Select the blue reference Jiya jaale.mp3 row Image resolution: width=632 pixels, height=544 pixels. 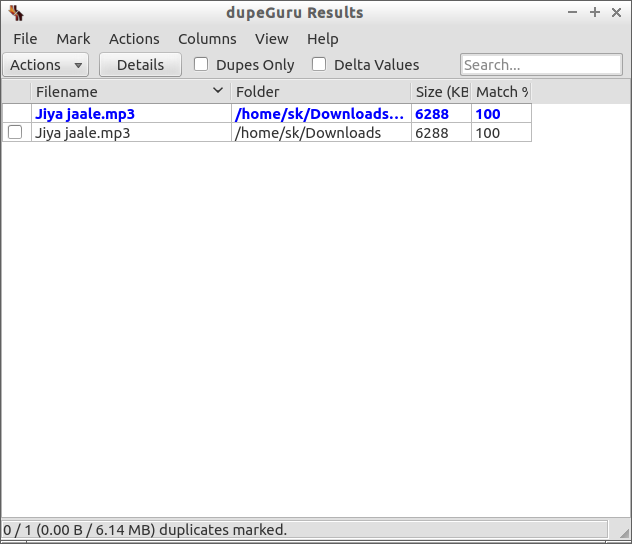[x=85, y=114]
